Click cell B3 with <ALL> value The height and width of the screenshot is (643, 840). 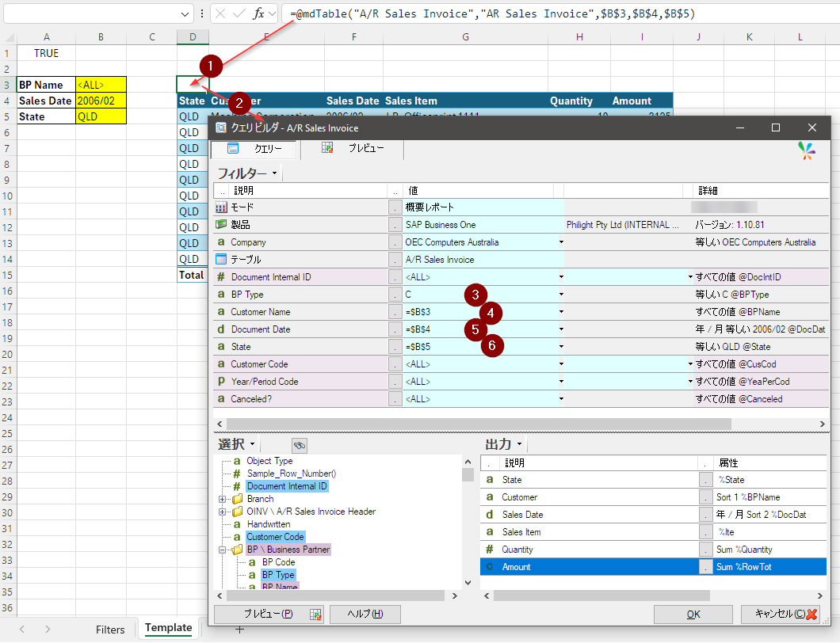pos(101,85)
